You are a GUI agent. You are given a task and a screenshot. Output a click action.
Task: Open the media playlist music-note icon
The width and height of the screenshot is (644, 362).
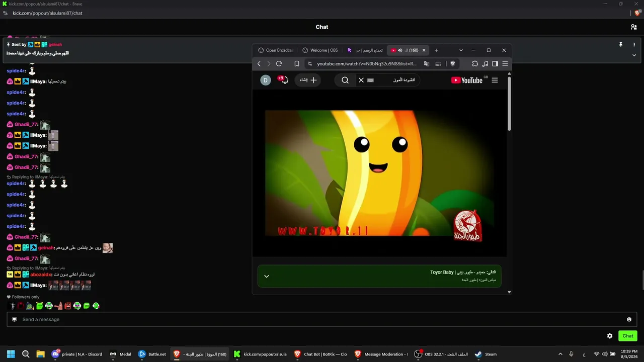point(485,64)
